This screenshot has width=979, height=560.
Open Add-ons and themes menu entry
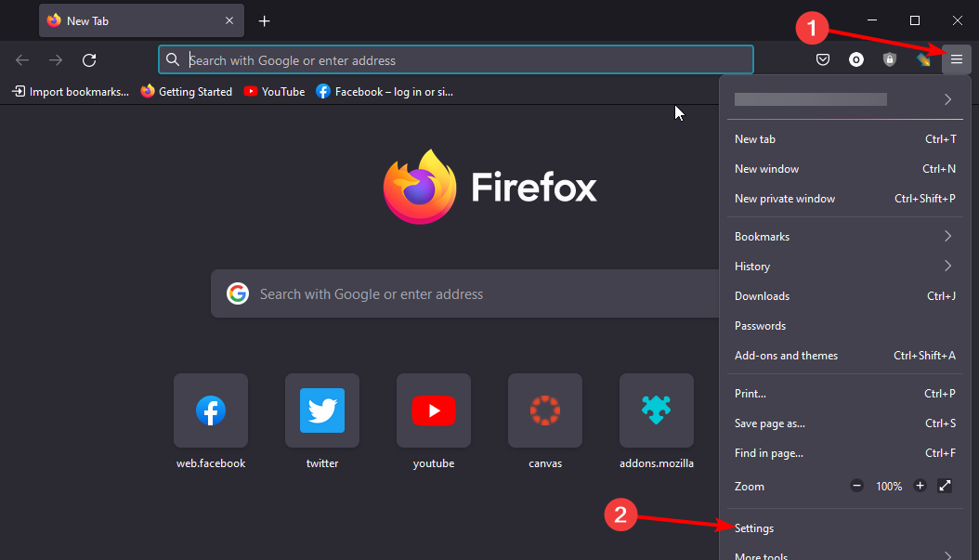click(x=844, y=356)
